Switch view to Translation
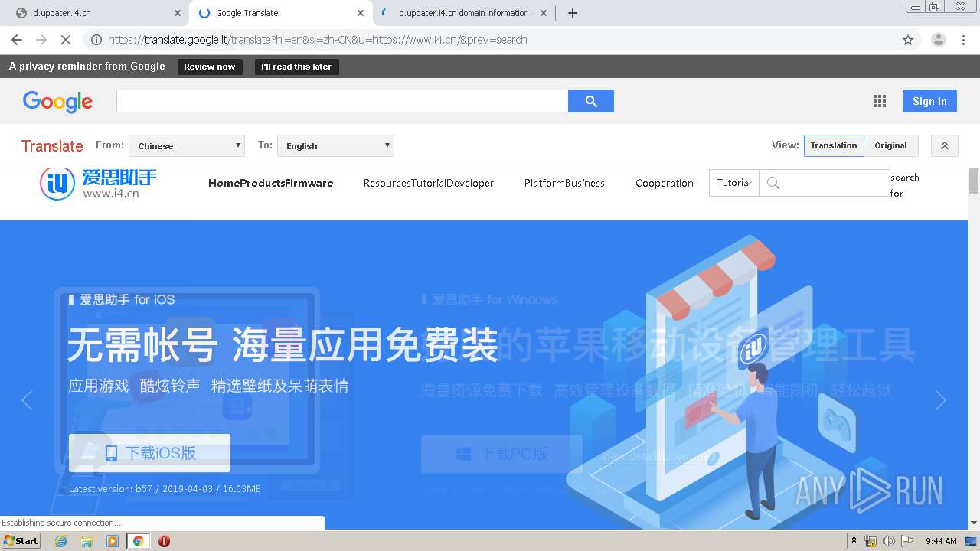The width and height of the screenshot is (980, 551). point(834,145)
